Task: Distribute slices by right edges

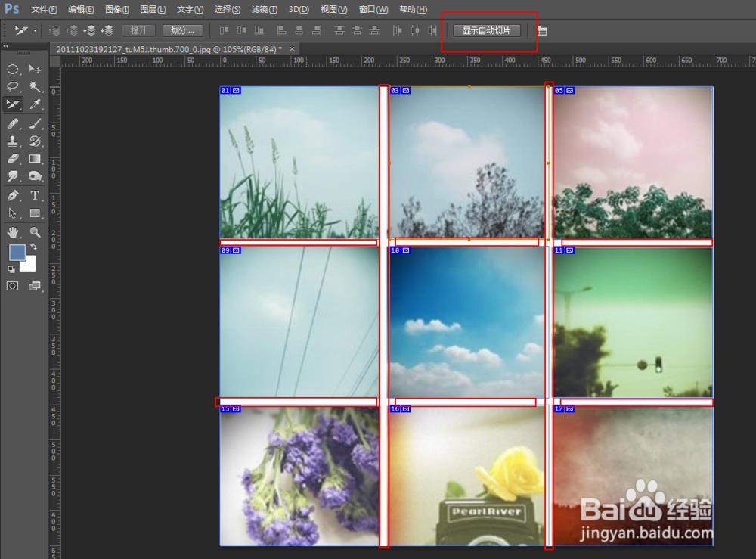Action: click(x=432, y=31)
